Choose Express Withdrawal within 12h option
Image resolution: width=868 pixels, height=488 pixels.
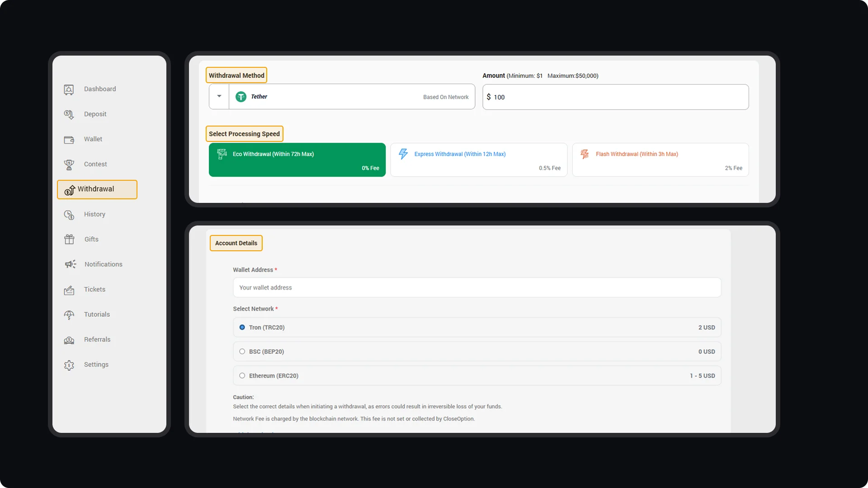[x=478, y=160]
